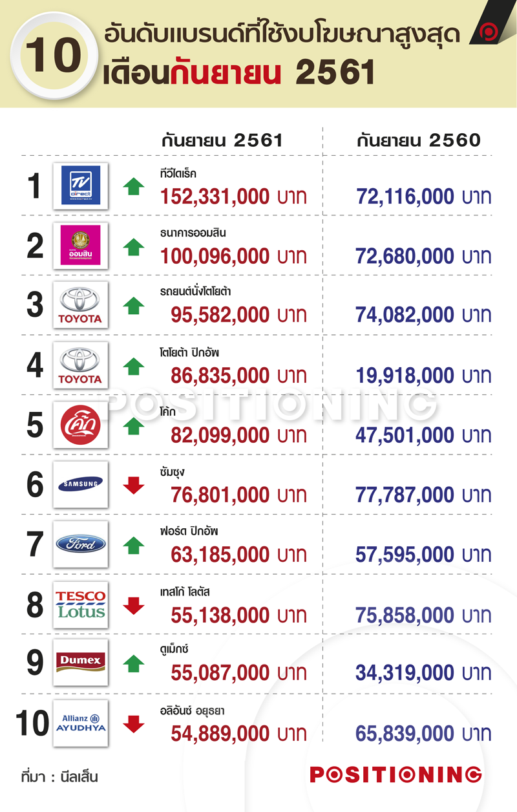Click the Allianz Ayudhya logo
This screenshot has width=517, height=812.
(81, 722)
